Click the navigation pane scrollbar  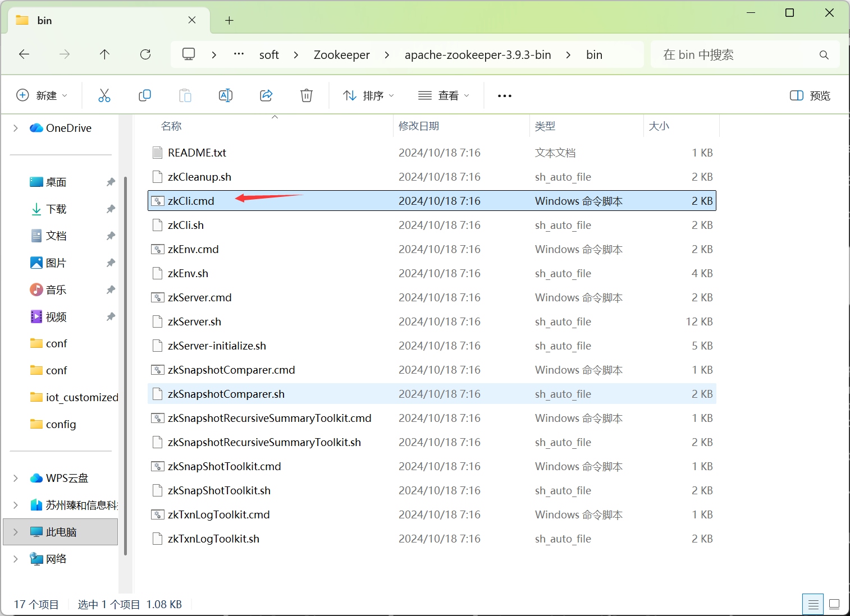[125, 366]
